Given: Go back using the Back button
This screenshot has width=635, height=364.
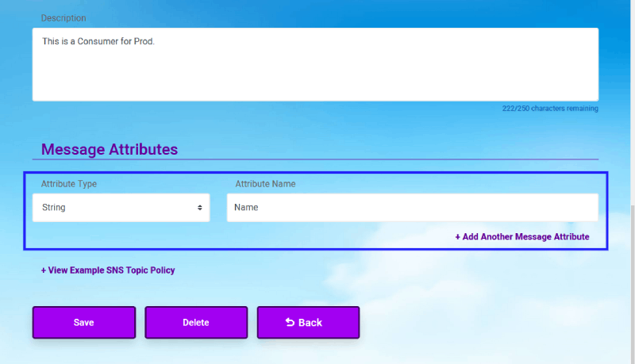Looking at the screenshot, I should click(x=308, y=322).
